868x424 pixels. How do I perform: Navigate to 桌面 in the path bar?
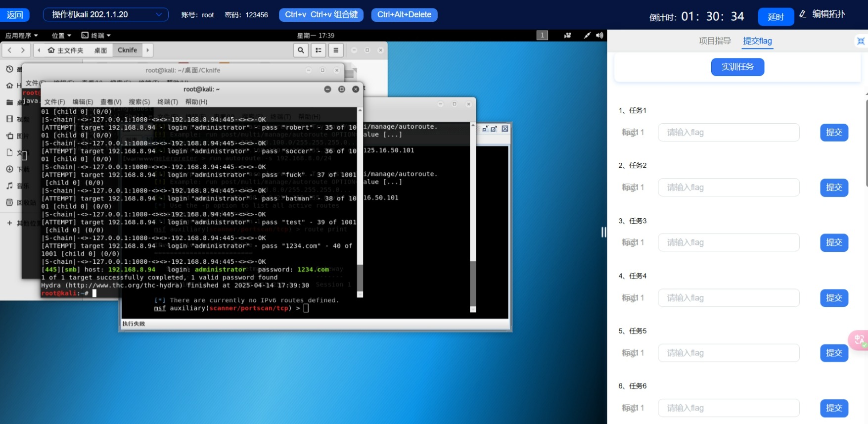(101, 50)
